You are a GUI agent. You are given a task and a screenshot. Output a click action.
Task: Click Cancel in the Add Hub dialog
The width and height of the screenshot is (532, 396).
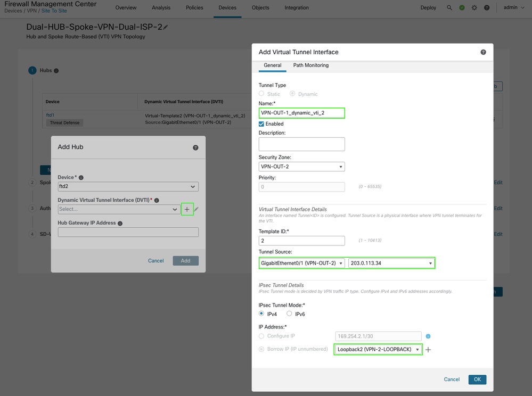(x=155, y=261)
